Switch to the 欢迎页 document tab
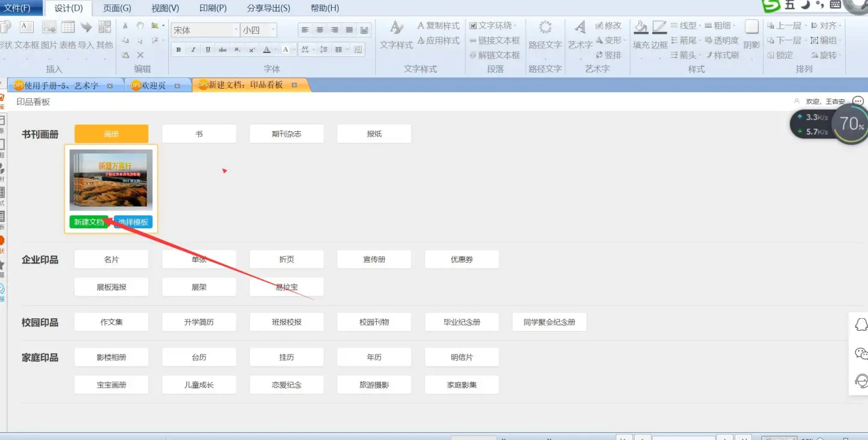This screenshot has width=868, height=440. coord(153,86)
